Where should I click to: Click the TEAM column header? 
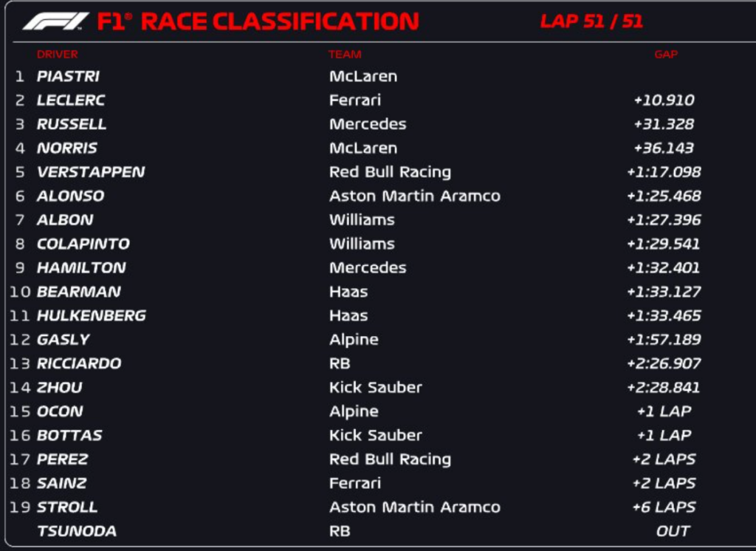click(345, 54)
